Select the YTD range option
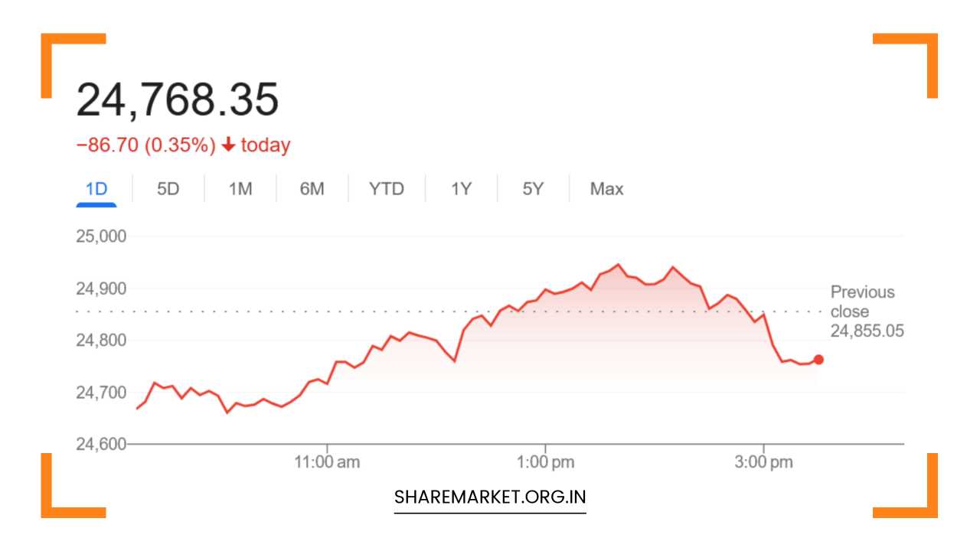This screenshot has width=980, height=551. pyautogui.click(x=386, y=188)
